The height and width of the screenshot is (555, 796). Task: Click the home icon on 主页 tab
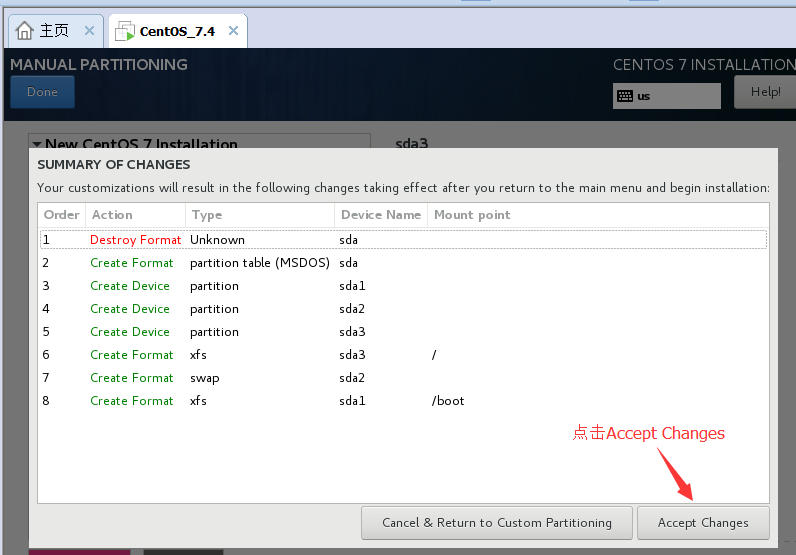[x=24, y=30]
